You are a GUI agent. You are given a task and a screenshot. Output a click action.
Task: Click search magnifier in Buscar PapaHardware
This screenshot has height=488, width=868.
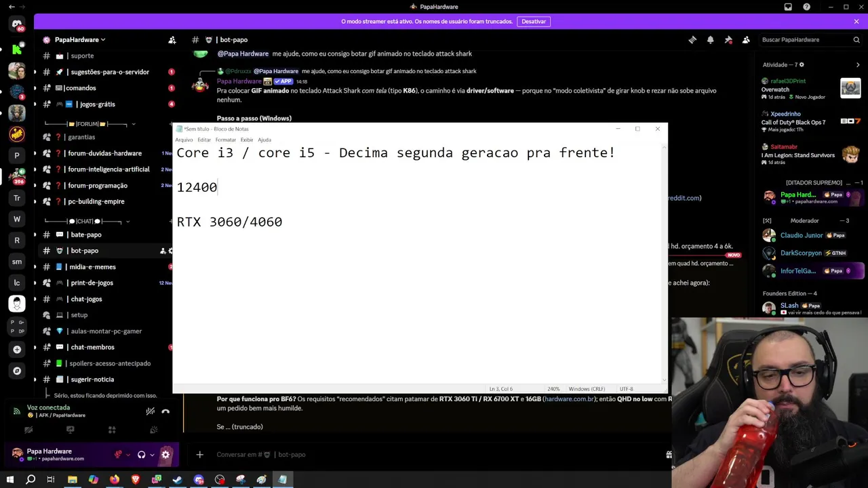[x=856, y=40]
